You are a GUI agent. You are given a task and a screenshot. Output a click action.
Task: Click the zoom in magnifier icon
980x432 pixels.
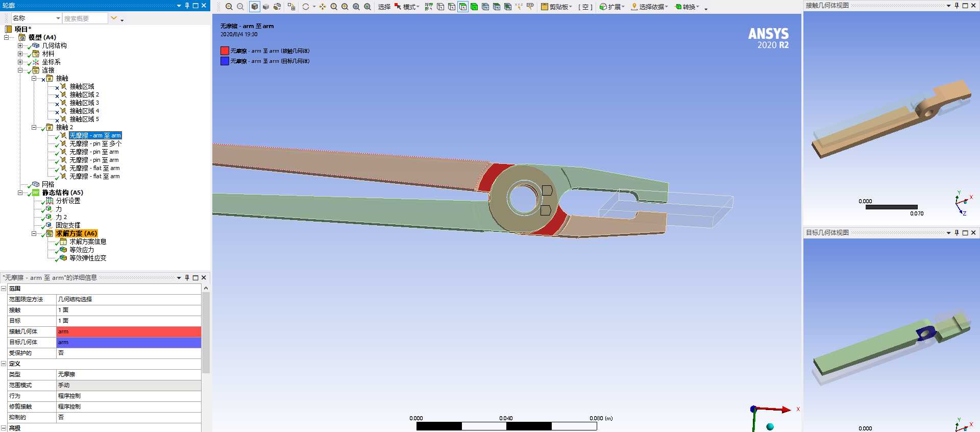pyautogui.click(x=229, y=7)
